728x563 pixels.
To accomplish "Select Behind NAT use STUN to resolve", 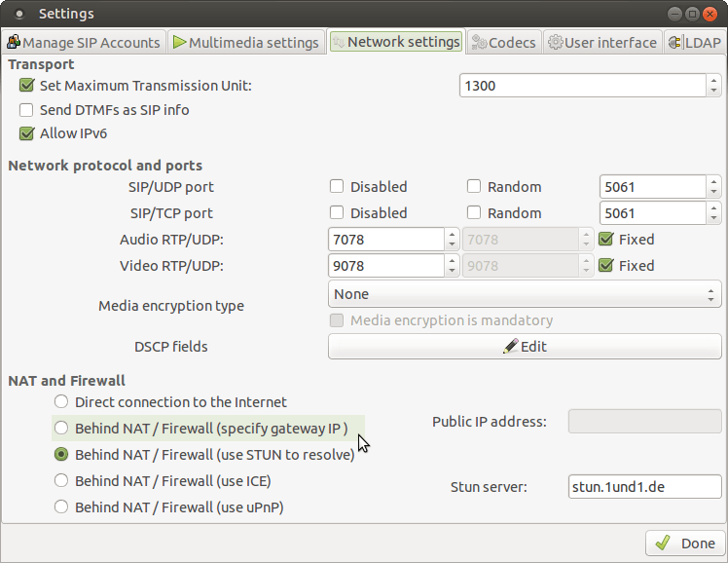I will (61, 454).
